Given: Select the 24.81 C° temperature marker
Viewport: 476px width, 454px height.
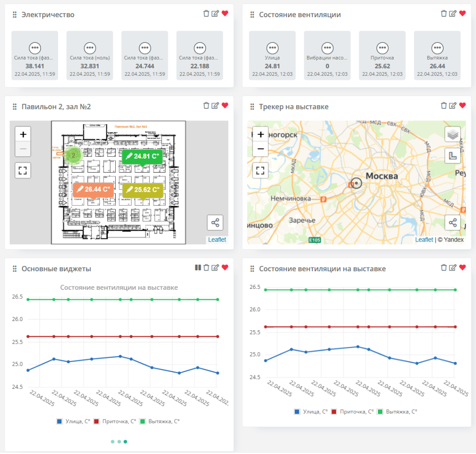Looking at the screenshot, I should coord(142,156).
